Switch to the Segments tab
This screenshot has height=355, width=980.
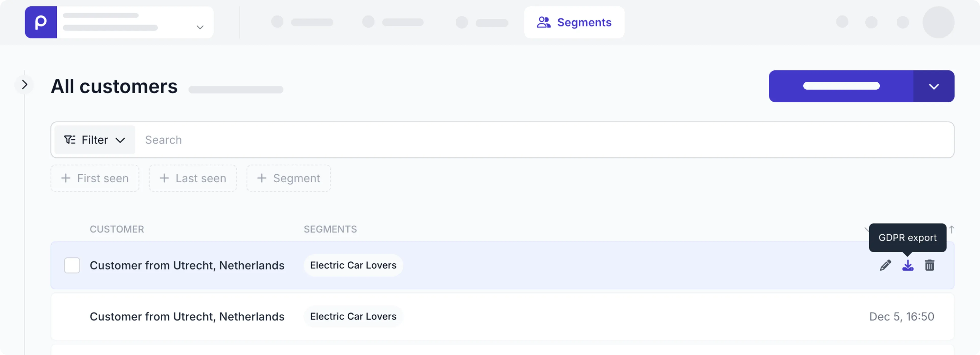(574, 22)
